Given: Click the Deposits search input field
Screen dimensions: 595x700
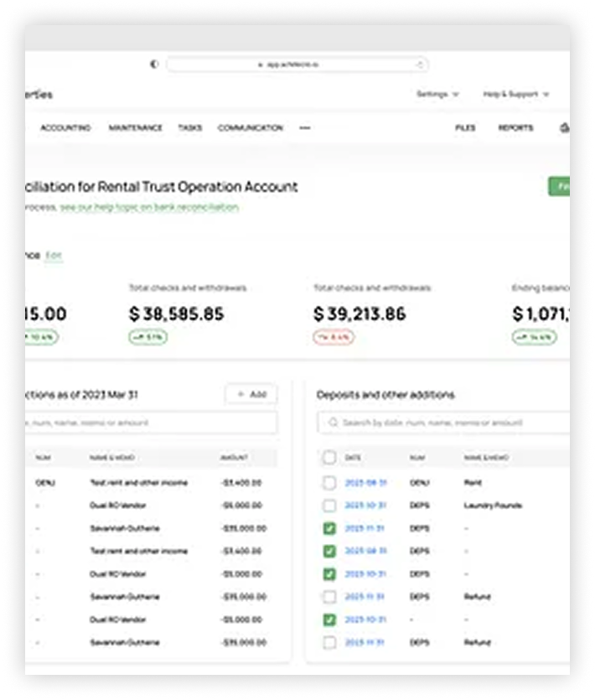Looking at the screenshot, I should pos(444,423).
